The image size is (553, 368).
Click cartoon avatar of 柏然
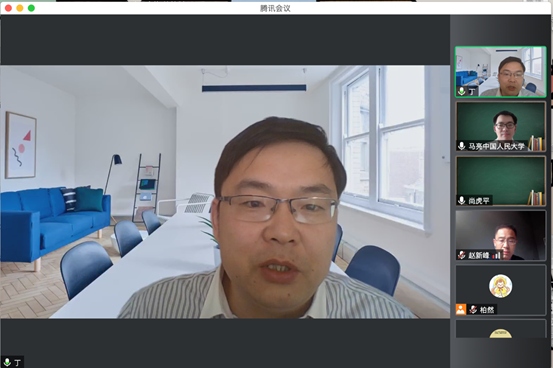point(500,286)
